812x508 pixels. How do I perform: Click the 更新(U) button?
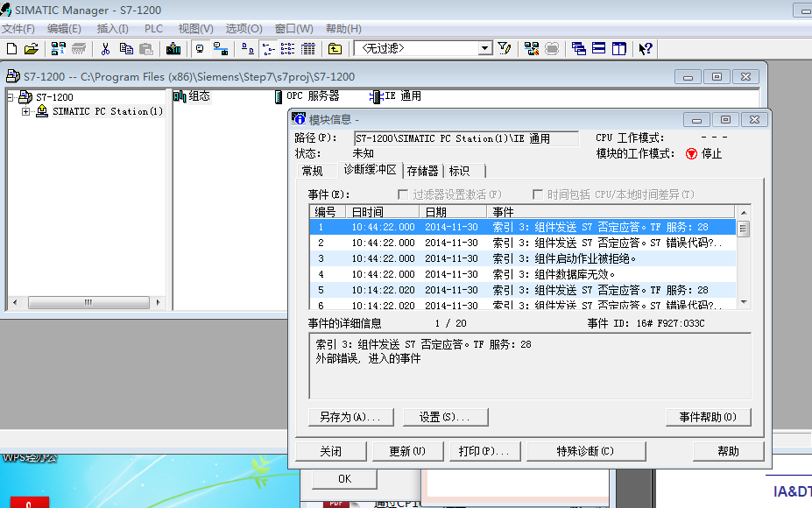click(x=407, y=451)
